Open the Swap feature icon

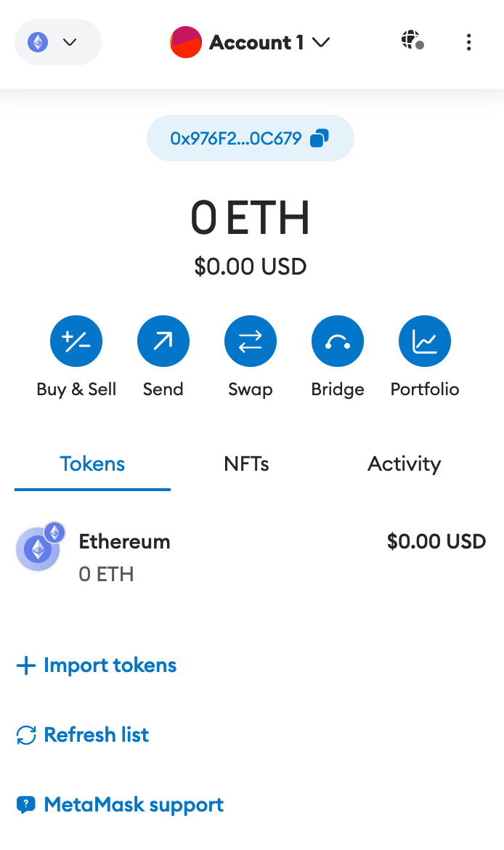pos(251,341)
